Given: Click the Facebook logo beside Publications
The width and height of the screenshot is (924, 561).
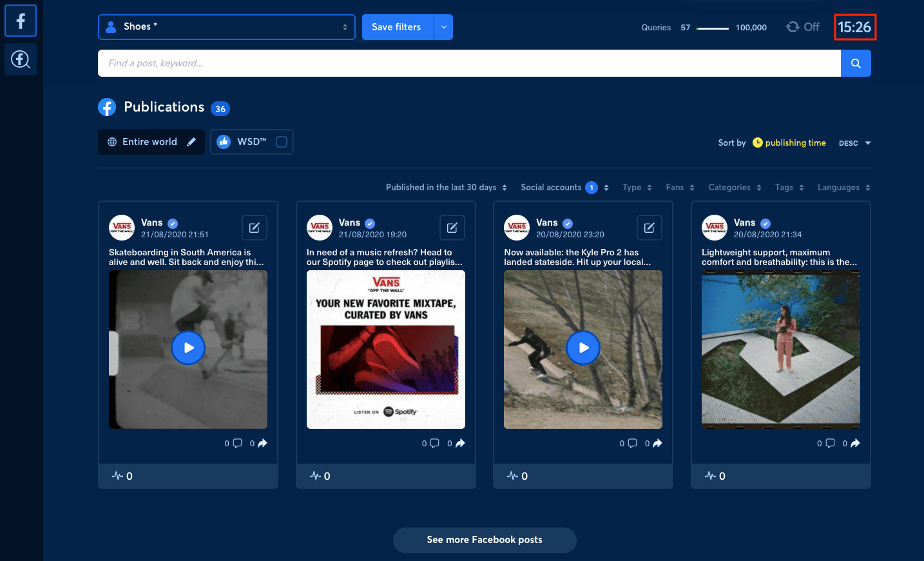Looking at the screenshot, I should tap(107, 107).
